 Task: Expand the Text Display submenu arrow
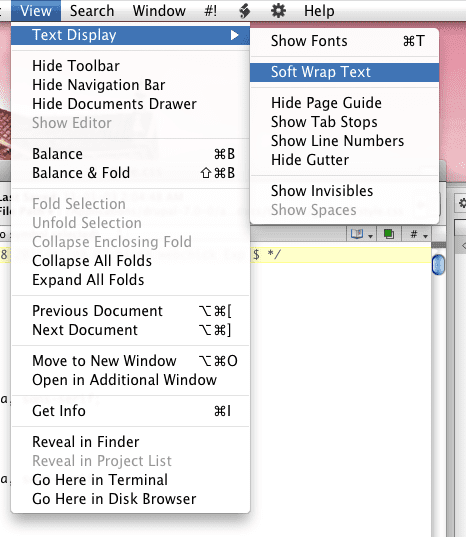[x=235, y=35]
